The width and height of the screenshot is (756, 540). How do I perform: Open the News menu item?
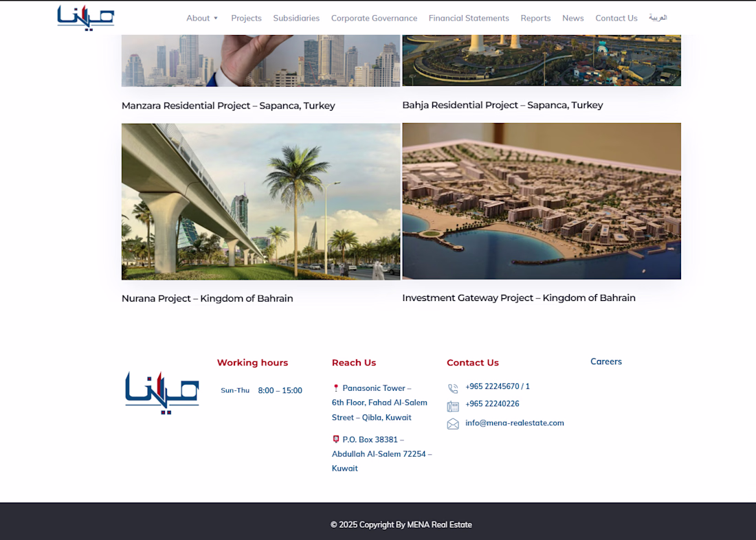pyautogui.click(x=572, y=19)
